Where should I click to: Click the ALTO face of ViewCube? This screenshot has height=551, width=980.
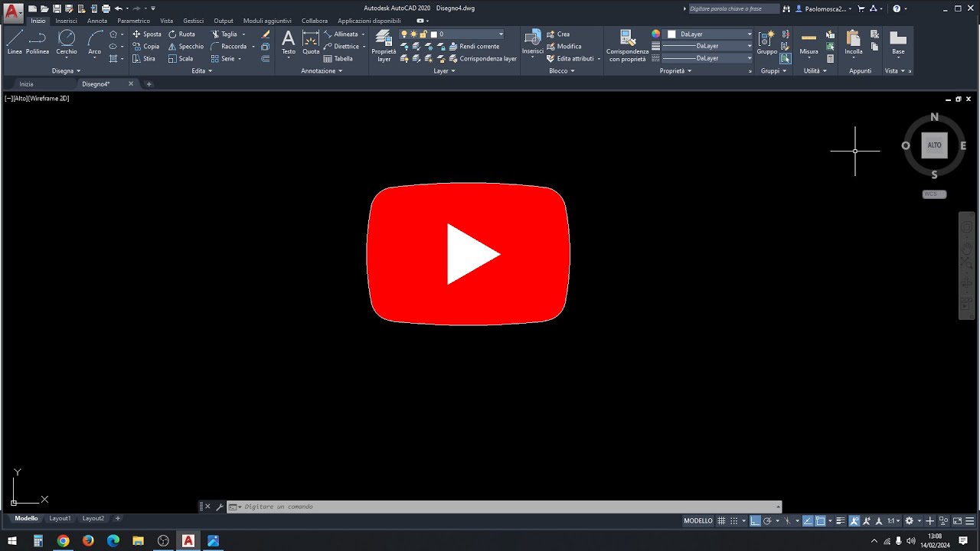pos(934,145)
